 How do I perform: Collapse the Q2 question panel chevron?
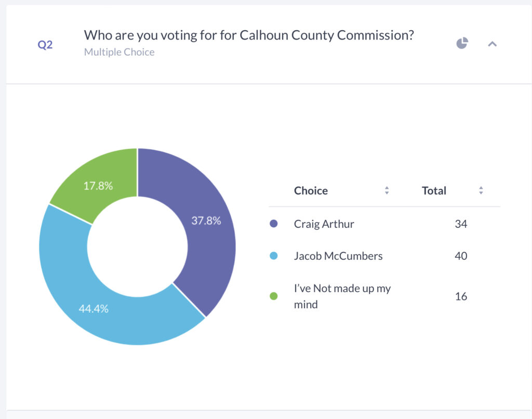point(493,44)
